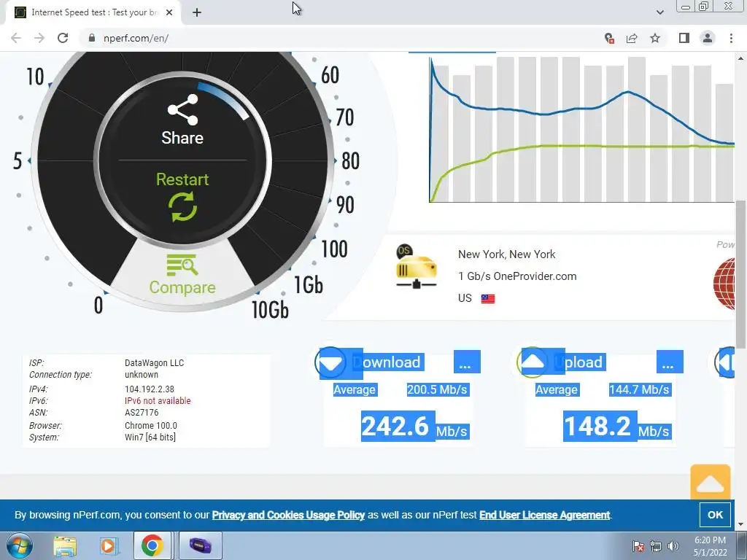The image size is (747, 560).
Task: Open the Windows Start menu
Action: point(19,545)
